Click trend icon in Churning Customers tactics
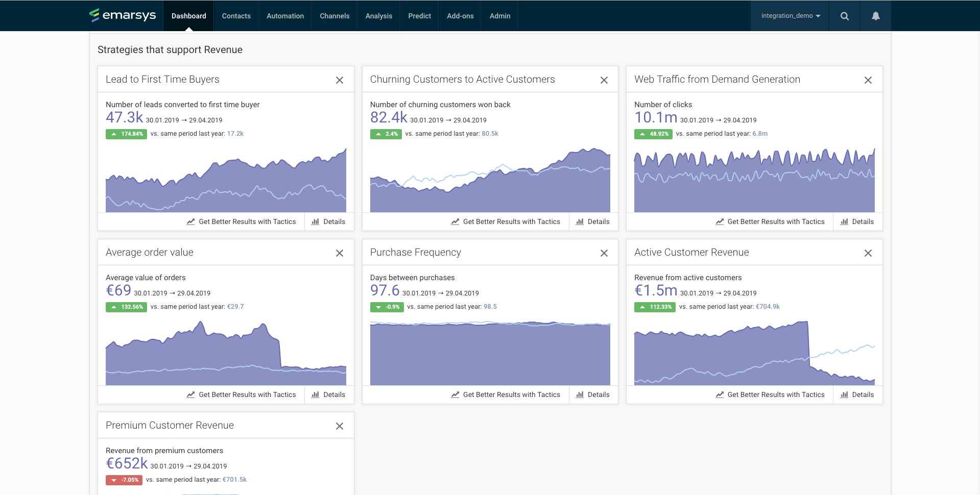 click(455, 222)
